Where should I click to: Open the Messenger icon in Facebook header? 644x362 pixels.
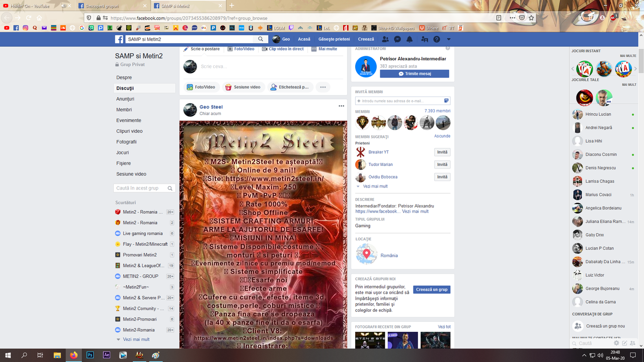point(397,39)
